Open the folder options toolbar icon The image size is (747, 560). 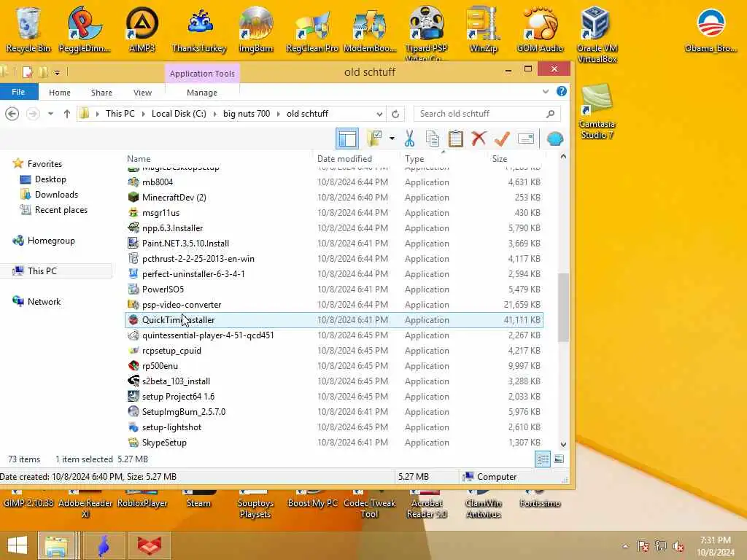coord(374,139)
